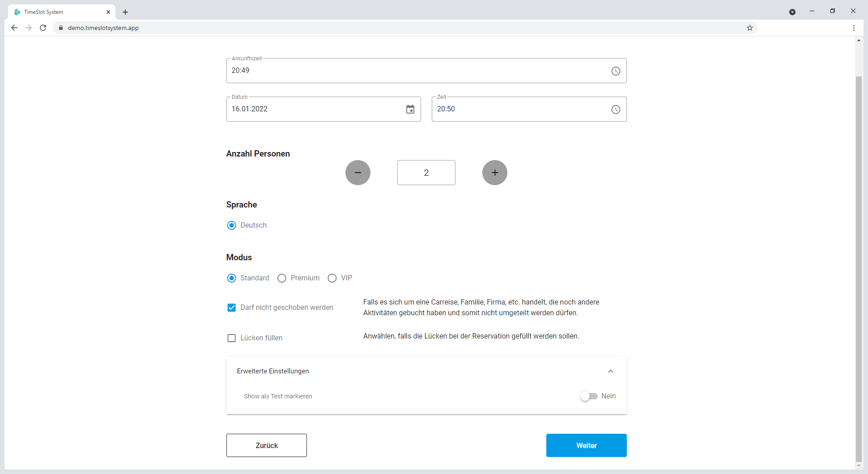Minimize the browser window
Image resolution: width=868 pixels, height=474 pixels.
coord(812,11)
